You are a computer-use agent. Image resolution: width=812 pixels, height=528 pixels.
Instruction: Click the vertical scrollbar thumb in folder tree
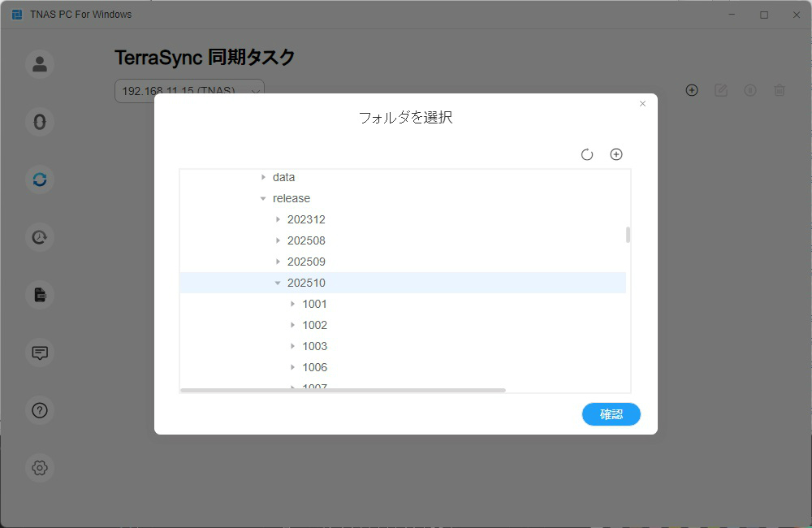[x=628, y=235]
